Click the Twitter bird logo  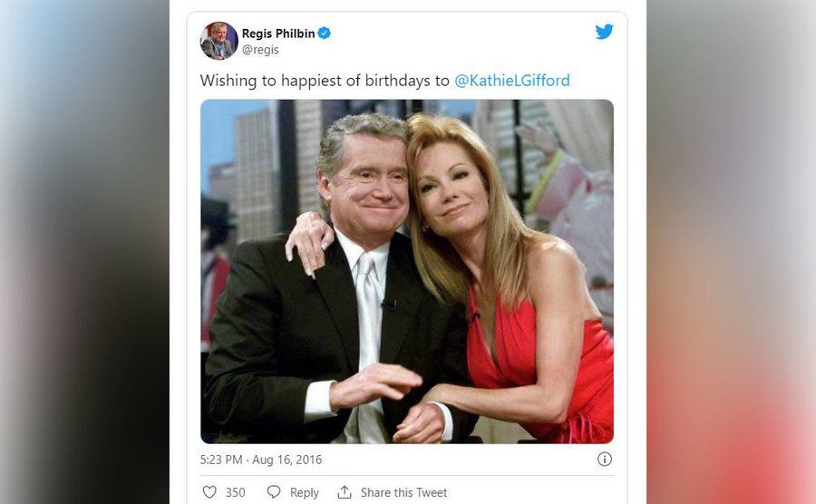(604, 32)
